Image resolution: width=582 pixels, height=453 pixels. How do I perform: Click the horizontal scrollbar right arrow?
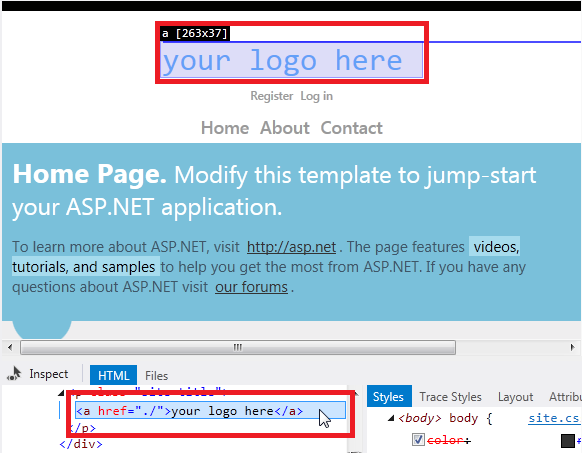572,348
